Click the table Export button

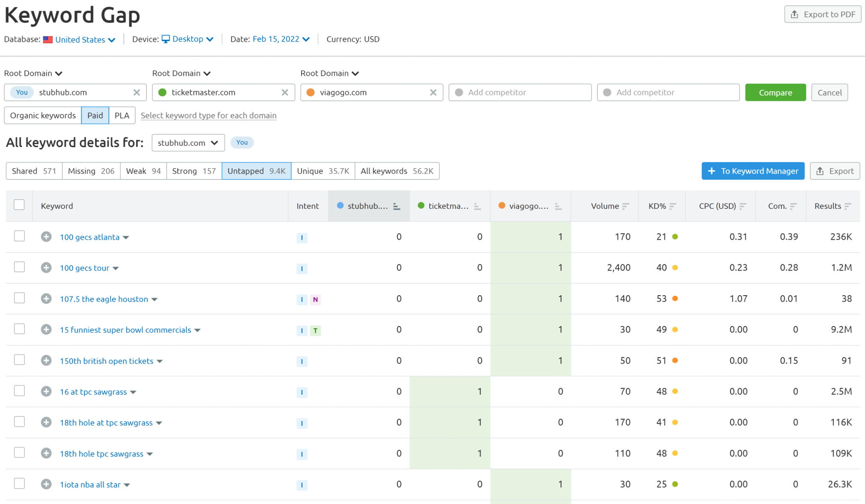click(x=835, y=171)
